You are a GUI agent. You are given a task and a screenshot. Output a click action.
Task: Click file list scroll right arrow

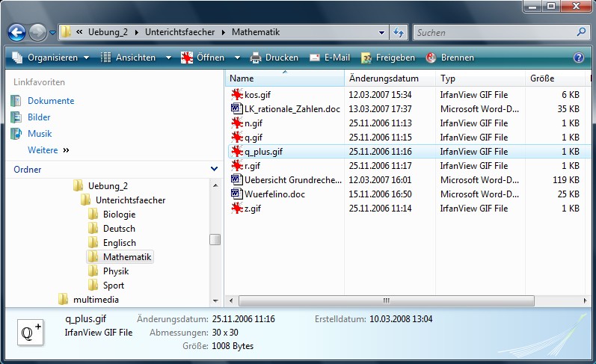(585, 300)
